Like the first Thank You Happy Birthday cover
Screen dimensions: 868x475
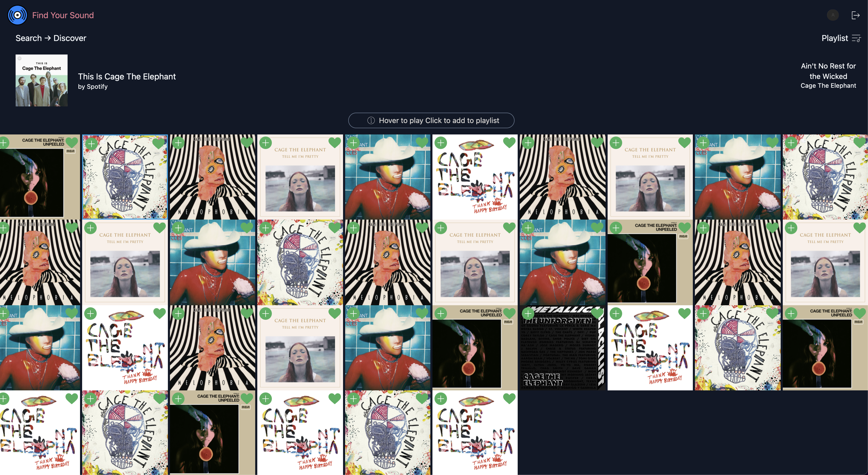509,143
